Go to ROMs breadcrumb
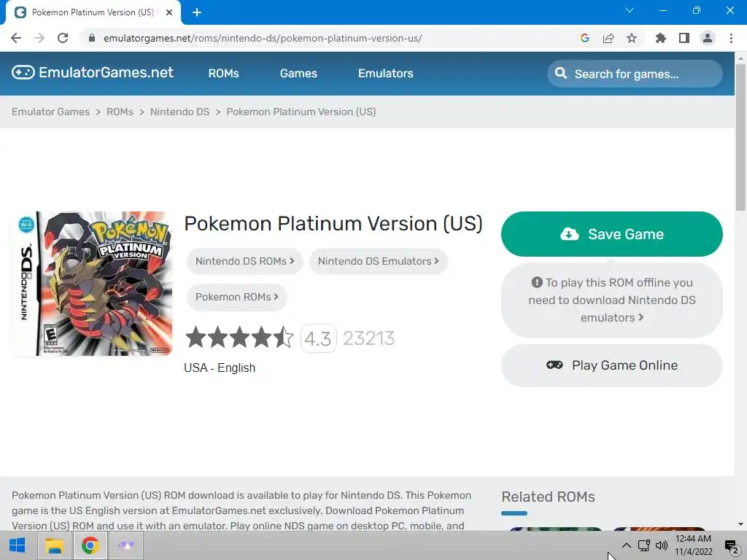Image resolution: width=747 pixels, height=560 pixels. click(120, 112)
